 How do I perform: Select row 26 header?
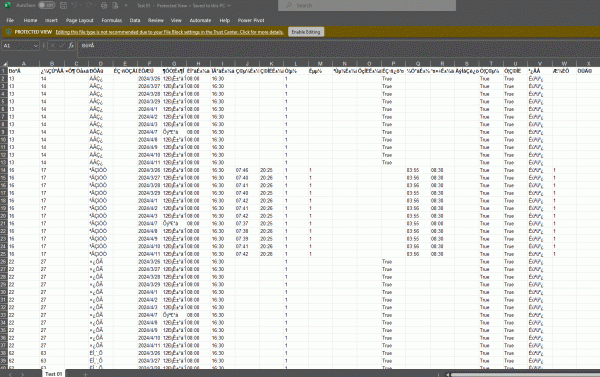(4, 262)
